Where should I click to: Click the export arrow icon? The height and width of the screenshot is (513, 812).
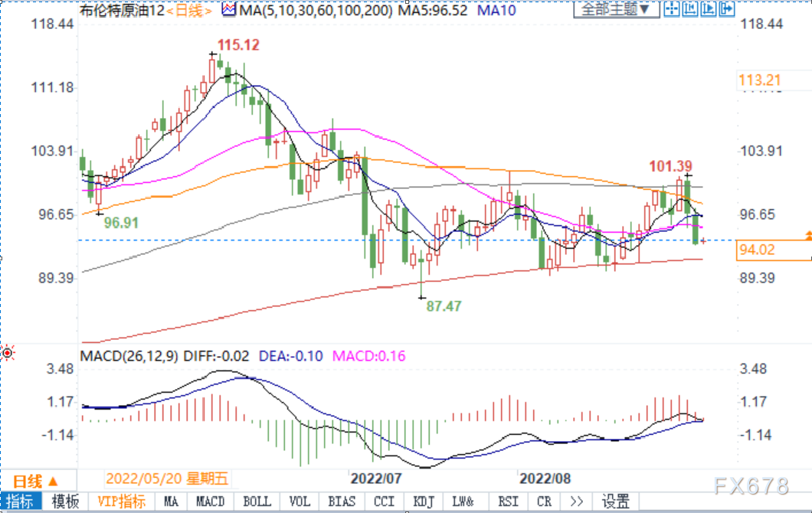click(727, 8)
